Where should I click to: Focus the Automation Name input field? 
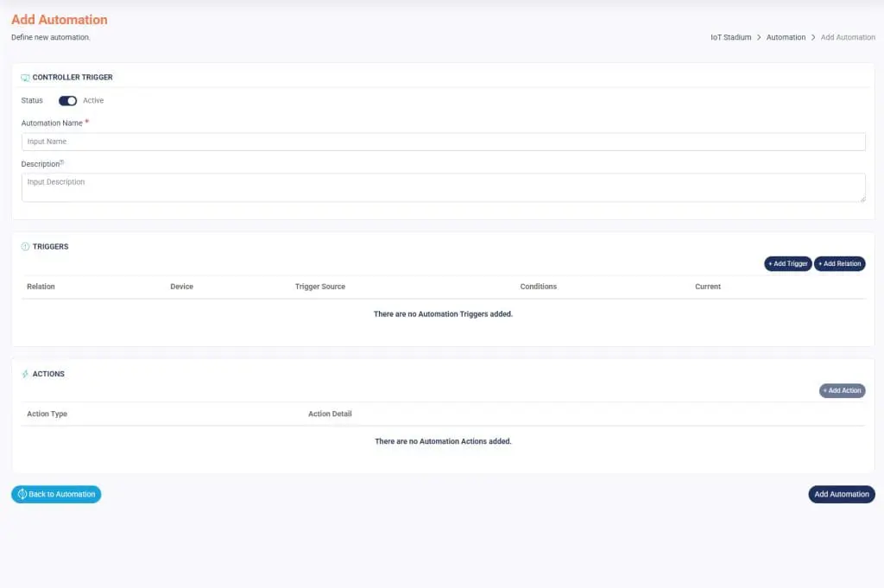pyautogui.click(x=443, y=142)
